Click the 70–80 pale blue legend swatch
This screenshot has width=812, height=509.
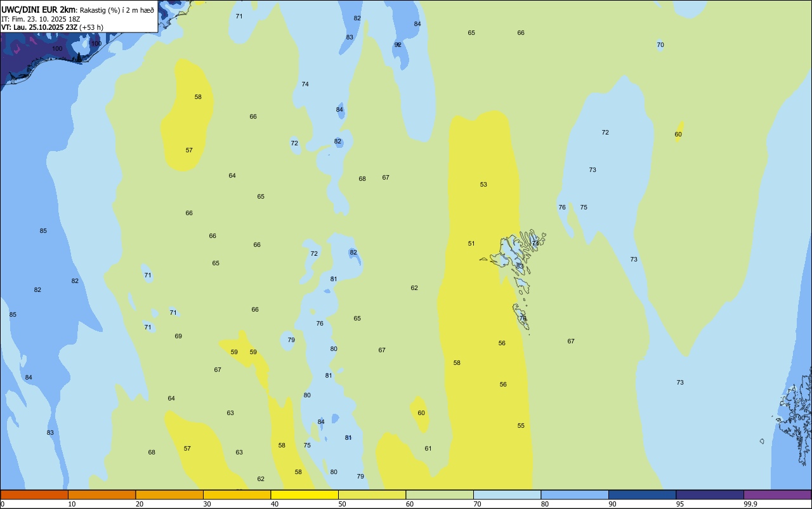pos(507,494)
